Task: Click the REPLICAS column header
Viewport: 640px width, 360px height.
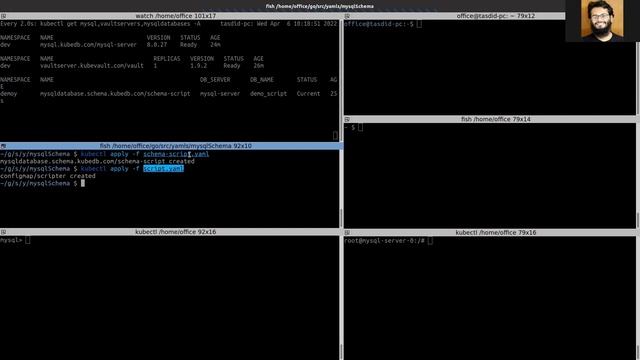Action: [x=167, y=59]
